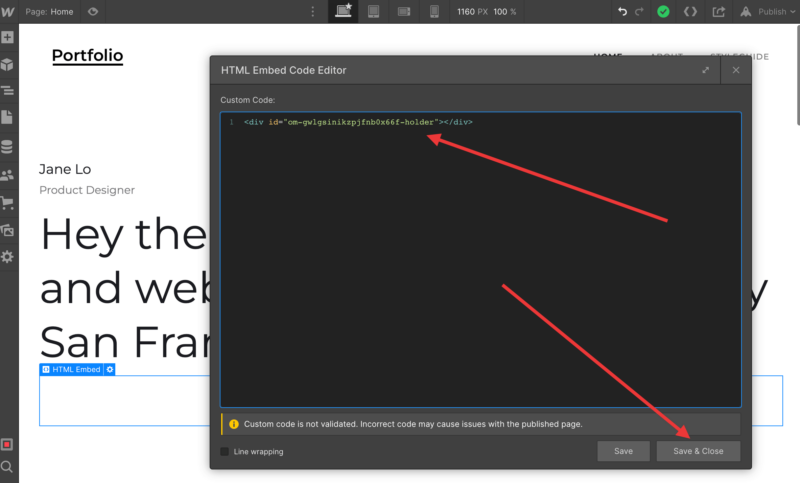Open the Publish dropdown
Image resolution: width=800 pixels, height=483 pixels.
[765, 12]
